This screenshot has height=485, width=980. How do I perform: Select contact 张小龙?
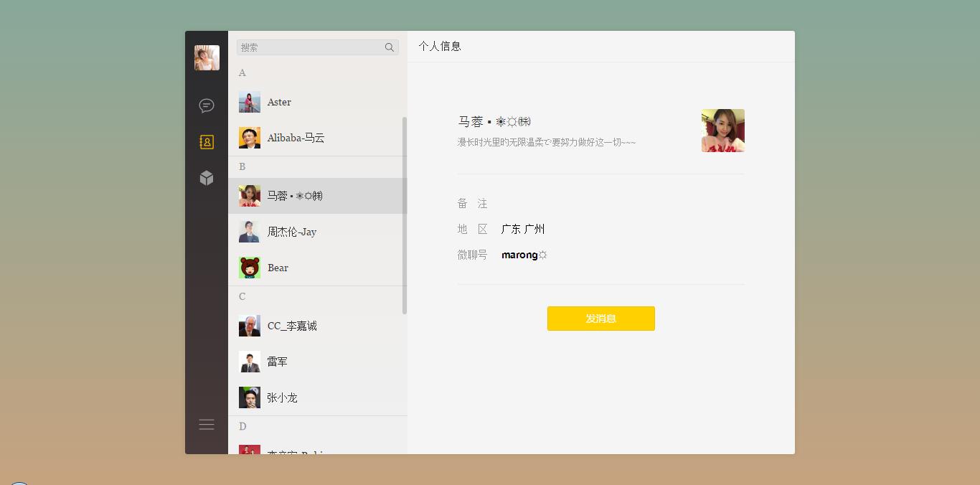[x=317, y=397]
